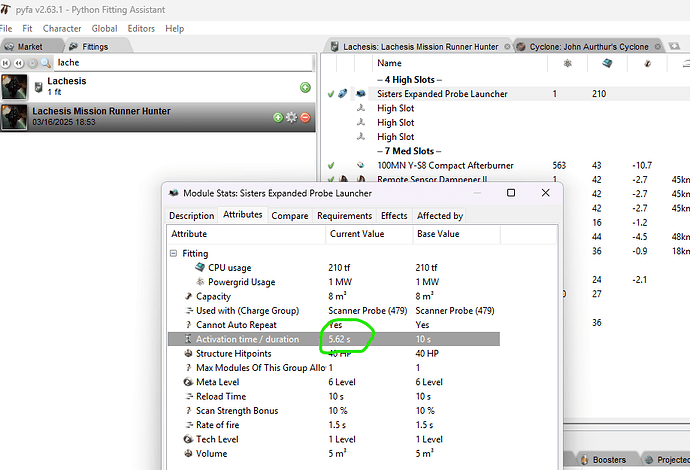Select the Rate of fire row
This screenshot has height=470, width=690.
[x=334, y=425]
